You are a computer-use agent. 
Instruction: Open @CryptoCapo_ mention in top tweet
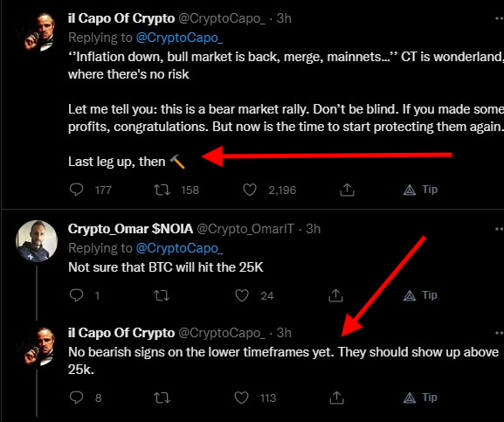[x=179, y=38]
